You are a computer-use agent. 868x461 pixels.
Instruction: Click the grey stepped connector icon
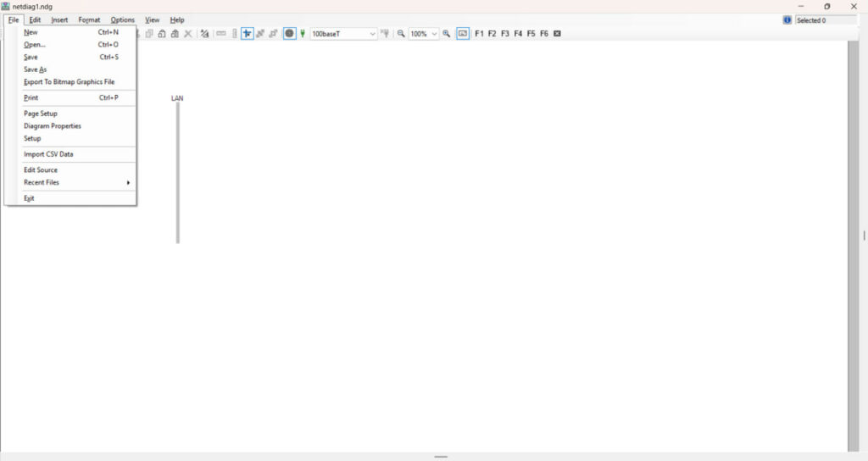click(x=273, y=34)
